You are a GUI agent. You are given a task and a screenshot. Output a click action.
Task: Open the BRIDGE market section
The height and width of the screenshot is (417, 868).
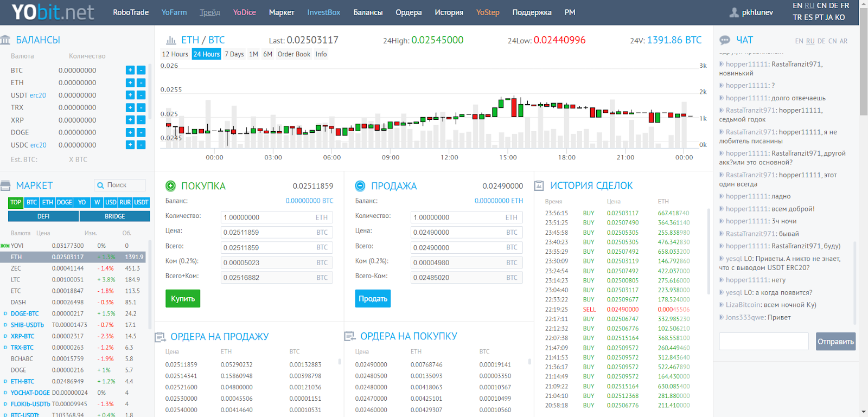click(115, 216)
